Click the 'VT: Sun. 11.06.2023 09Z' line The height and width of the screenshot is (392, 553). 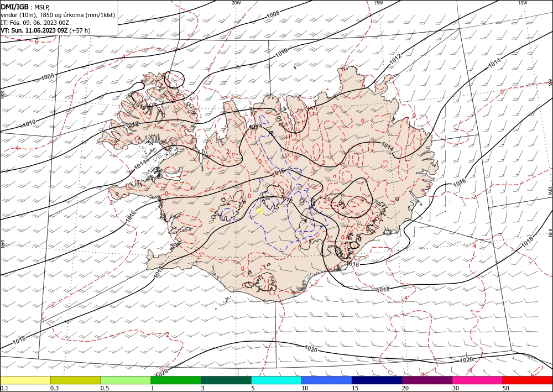45,30
